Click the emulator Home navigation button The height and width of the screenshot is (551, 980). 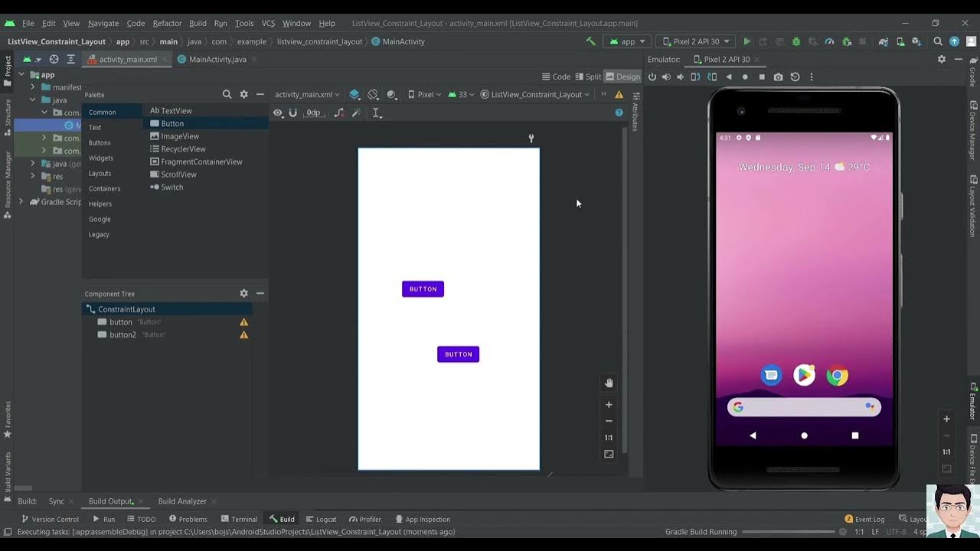pyautogui.click(x=804, y=435)
